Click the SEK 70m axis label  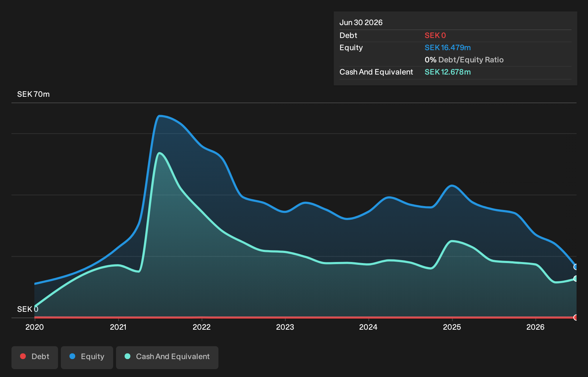click(x=33, y=94)
